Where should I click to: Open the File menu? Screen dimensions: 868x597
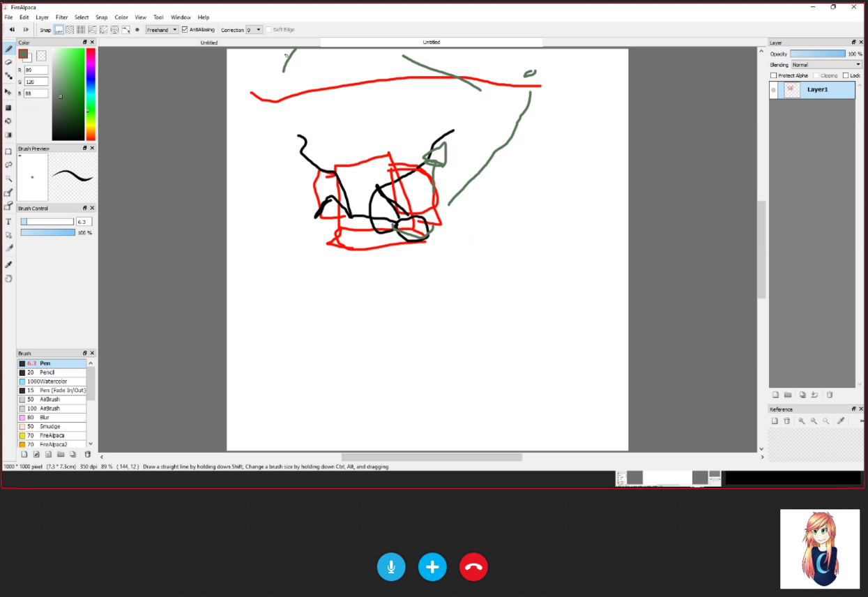8,17
